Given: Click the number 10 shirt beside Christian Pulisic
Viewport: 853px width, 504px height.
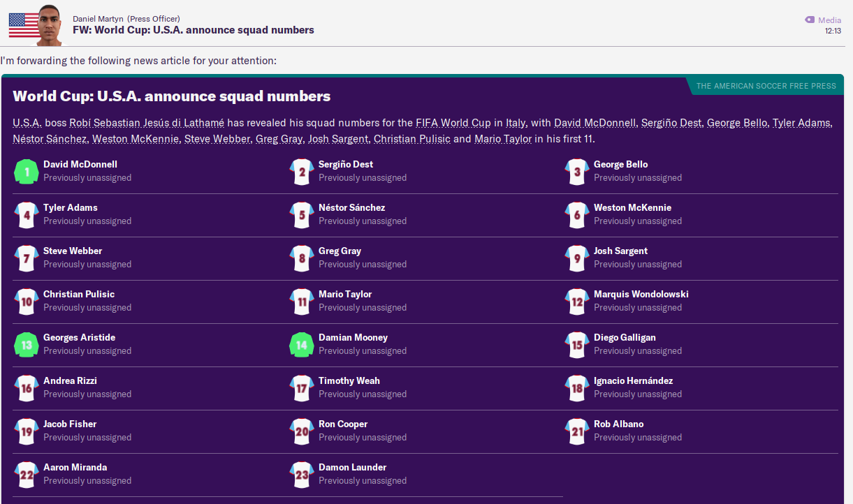Looking at the screenshot, I should [27, 302].
